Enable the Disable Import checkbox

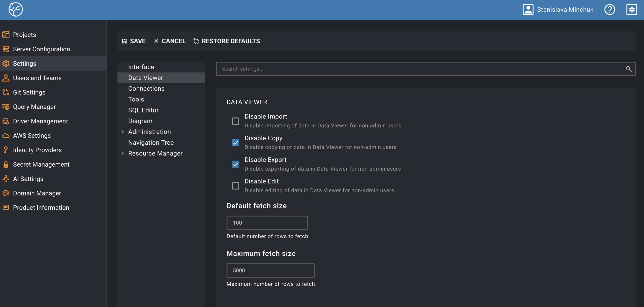click(x=235, y=121)
